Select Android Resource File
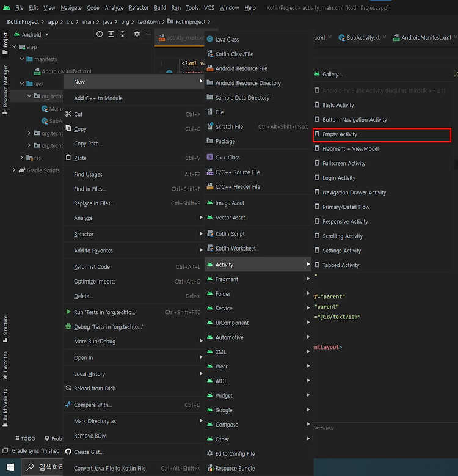Viewport: 458px width, 476px height. coord(258,68)
